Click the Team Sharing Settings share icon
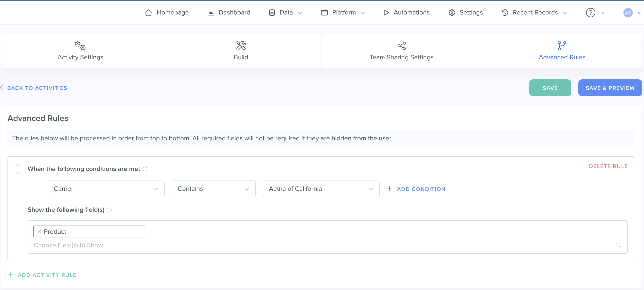 point(401,46)
